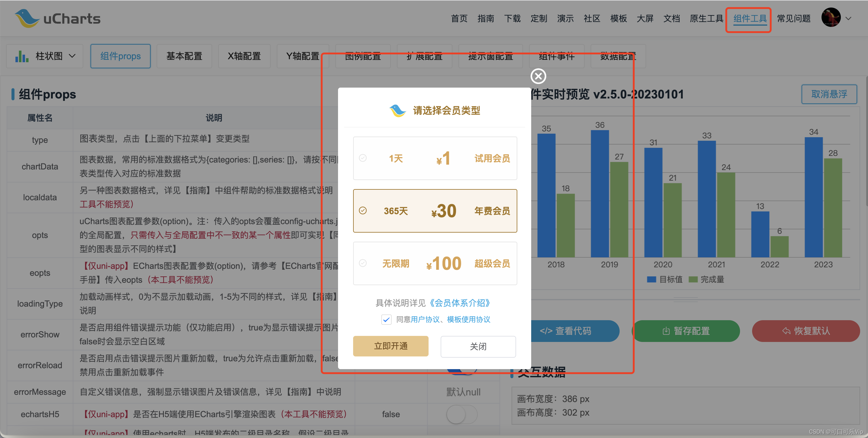The height and width of the screenshot is (438, 868).
Task: Open the 演示 nav item
Action: coord(565,18)
